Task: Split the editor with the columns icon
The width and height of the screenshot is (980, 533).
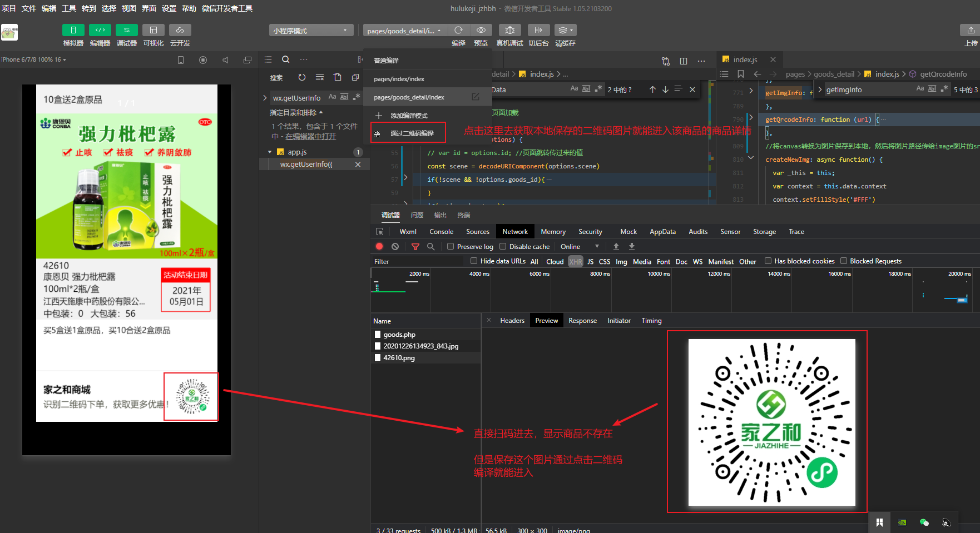Action: click(x=684, y=61)
